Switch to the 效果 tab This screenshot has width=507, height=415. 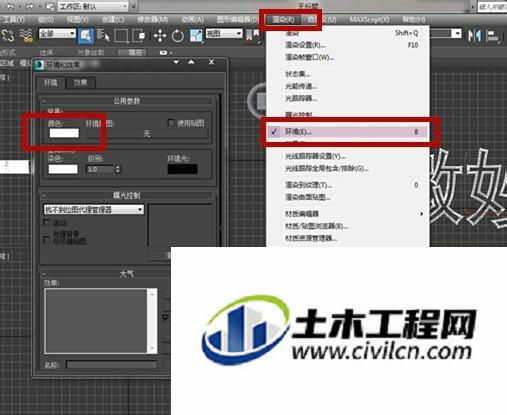coord(80,82)
